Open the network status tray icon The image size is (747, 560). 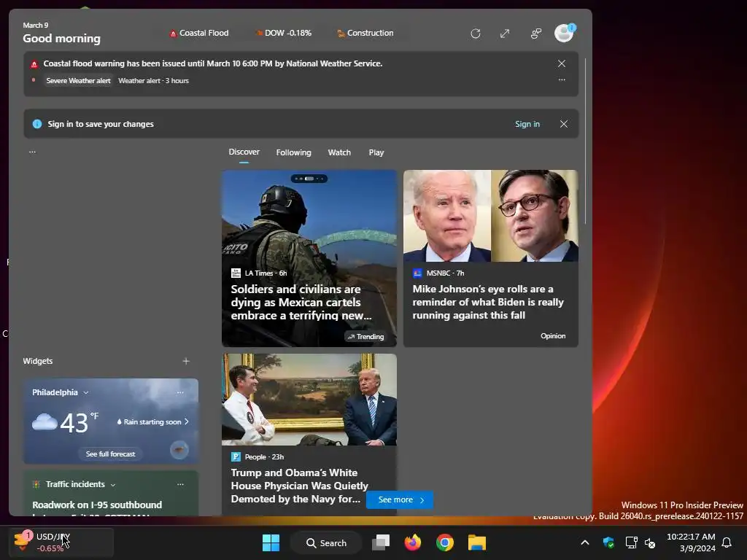click(x=631, y=542)
